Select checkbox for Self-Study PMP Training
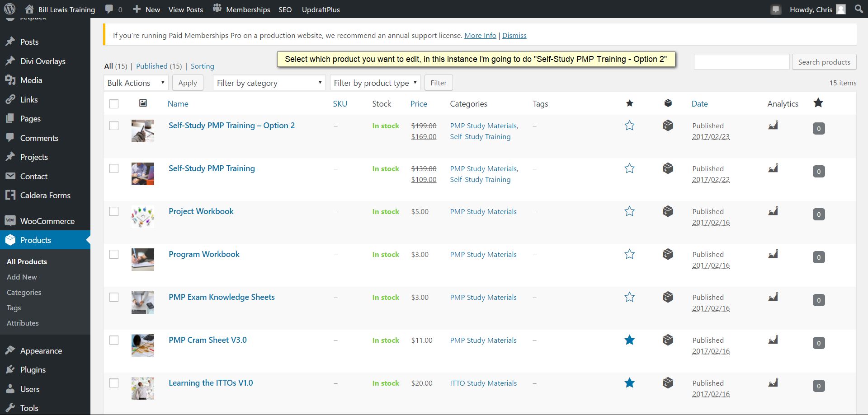 [114, 168]
